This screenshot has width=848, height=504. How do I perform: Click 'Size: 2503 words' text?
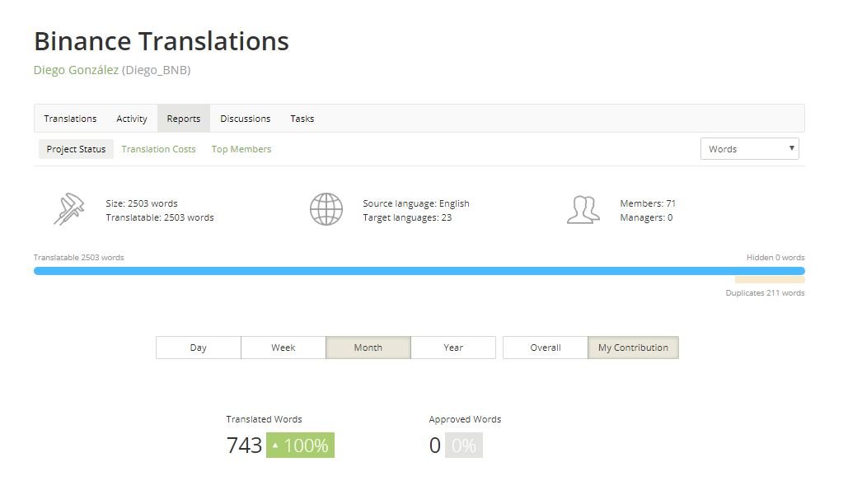click(142, 203)
